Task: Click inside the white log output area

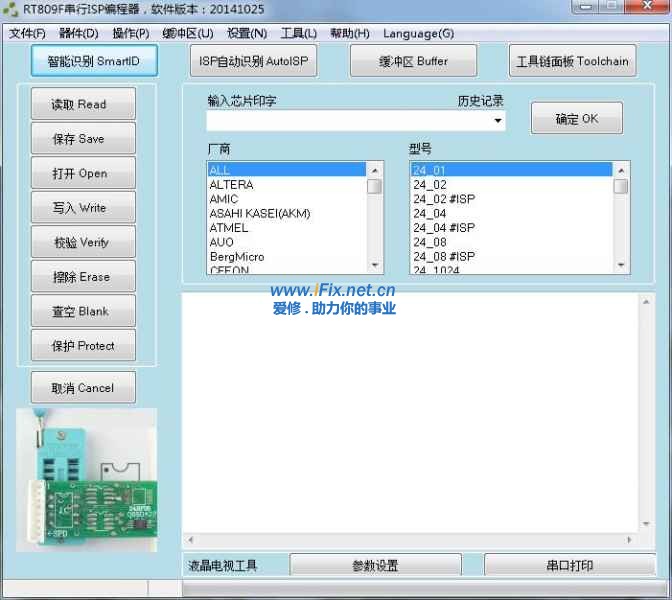Action: pyautogui.click(x=411, y=413)
